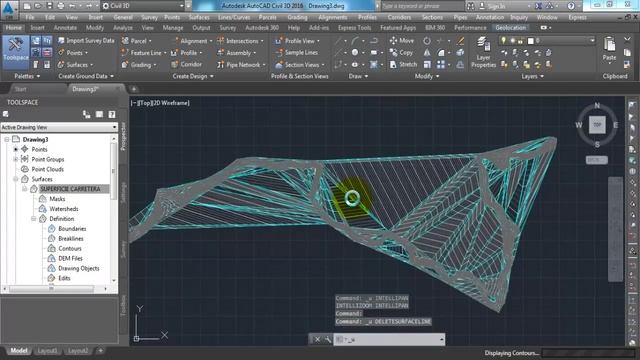Select Edits in Definition
Viewport: 640px width, 360px height.
pyautogui.click(x=64, y=278)
